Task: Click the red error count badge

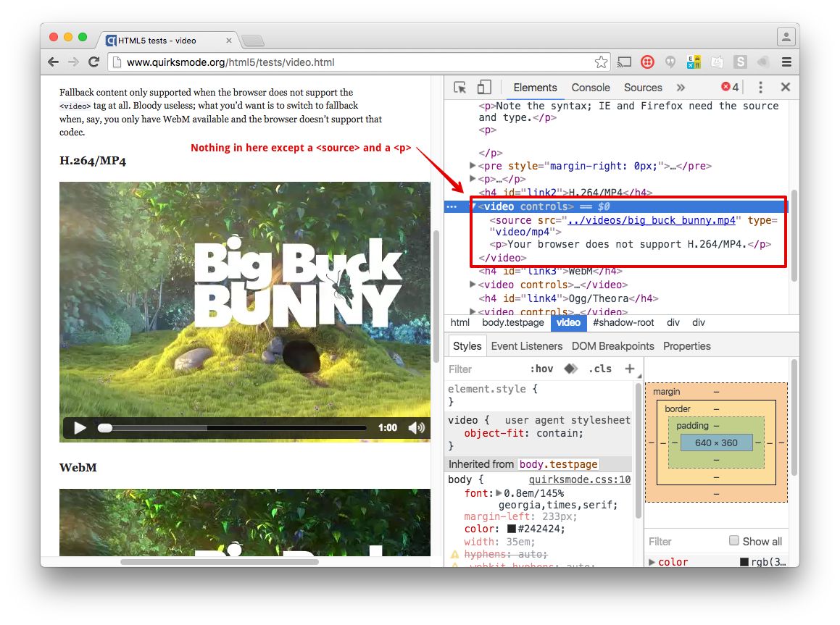Action: pos(730,87)
